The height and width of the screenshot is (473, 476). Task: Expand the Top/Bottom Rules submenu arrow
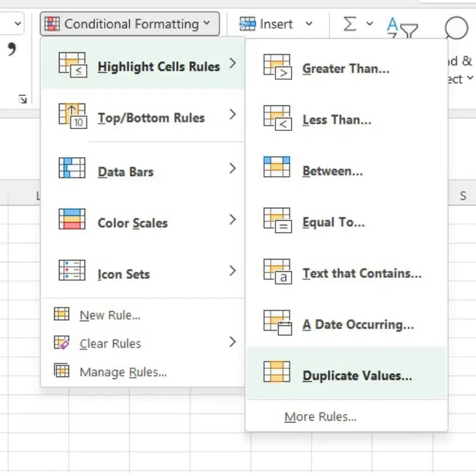pos(232,115)
